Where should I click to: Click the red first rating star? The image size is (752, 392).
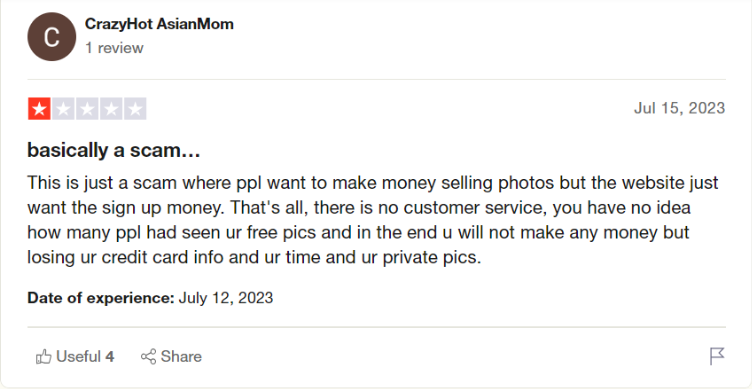click(x=39, y=109)
